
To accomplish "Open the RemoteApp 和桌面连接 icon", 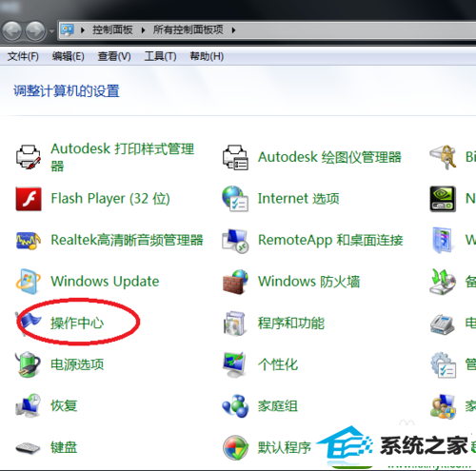I will (x=235, y=241).
